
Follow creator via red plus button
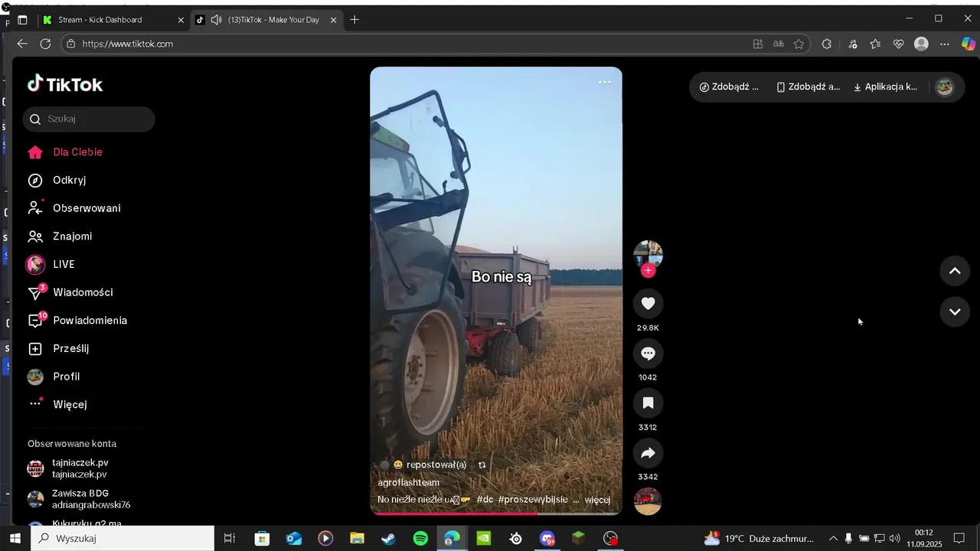pyautogui.click(x=648, y=270)
